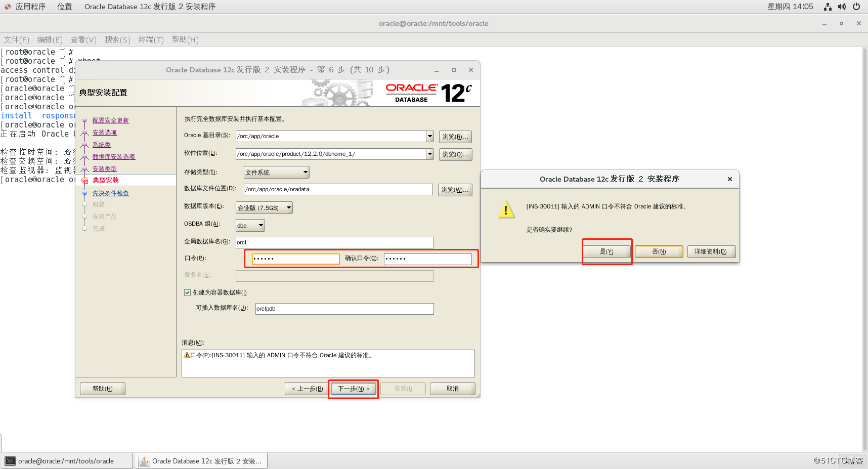Viewport: 868px width, 469px height.
Task: Click the 下一步(N) next button
Action: [x=354, y=389]
